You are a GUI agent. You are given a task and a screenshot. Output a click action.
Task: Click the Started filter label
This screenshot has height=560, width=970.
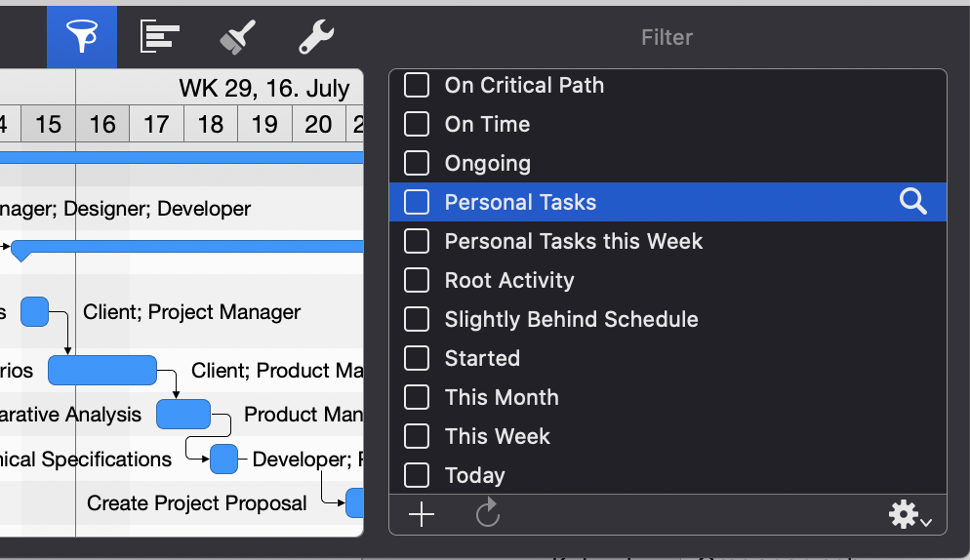coord(482,358)
